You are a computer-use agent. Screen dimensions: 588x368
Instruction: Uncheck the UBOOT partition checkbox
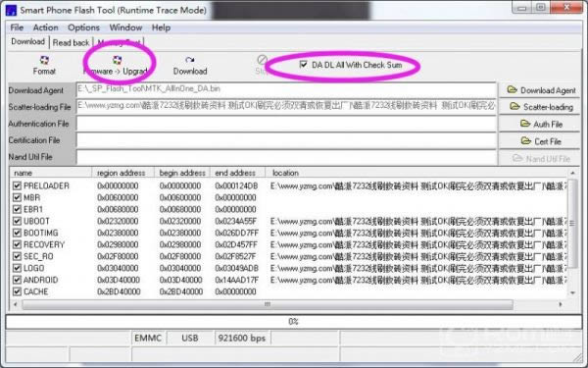(17, 221)
